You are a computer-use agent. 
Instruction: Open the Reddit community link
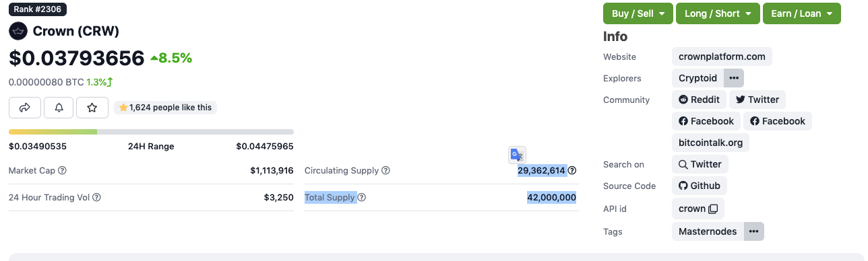(x=699, y=100)
